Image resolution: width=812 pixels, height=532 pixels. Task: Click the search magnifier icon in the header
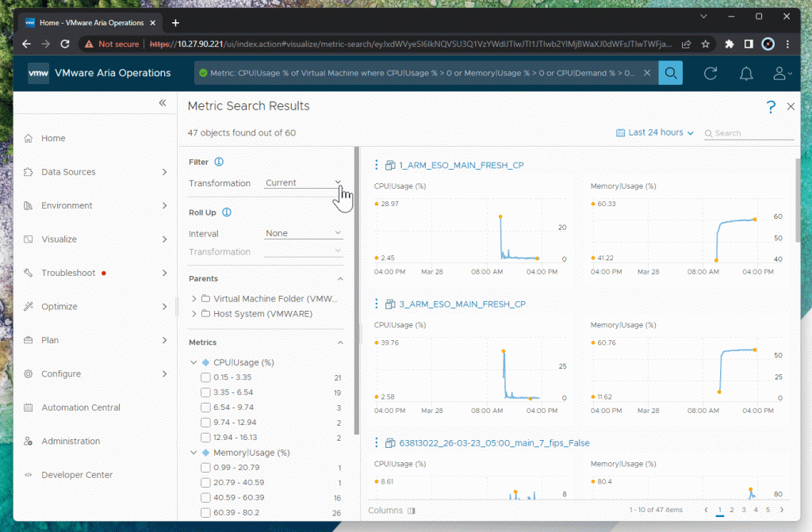(670, 73)
